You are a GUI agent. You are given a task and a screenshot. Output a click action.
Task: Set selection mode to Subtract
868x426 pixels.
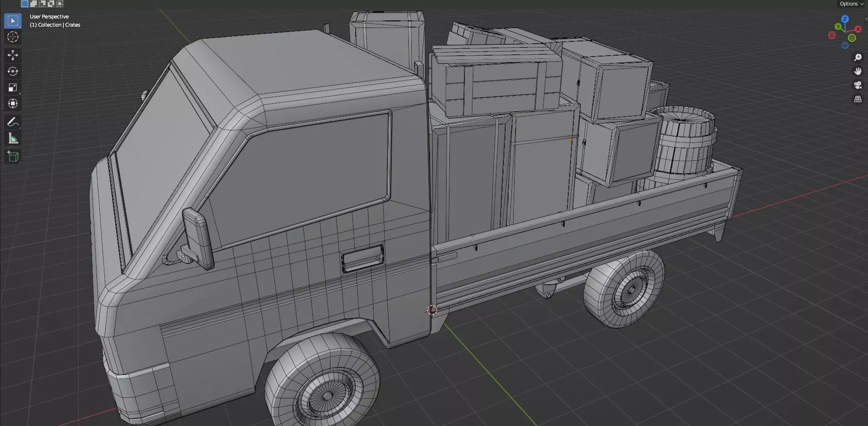coord(42,4)
